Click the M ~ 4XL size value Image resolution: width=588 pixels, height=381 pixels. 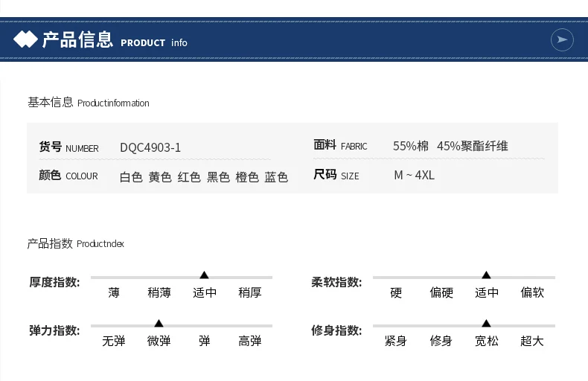415,175
